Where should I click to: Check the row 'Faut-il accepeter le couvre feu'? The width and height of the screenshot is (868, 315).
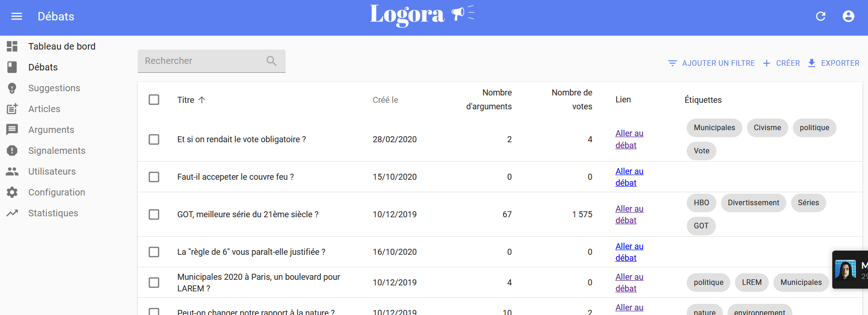pyautogui.click(x=154, y=177)
